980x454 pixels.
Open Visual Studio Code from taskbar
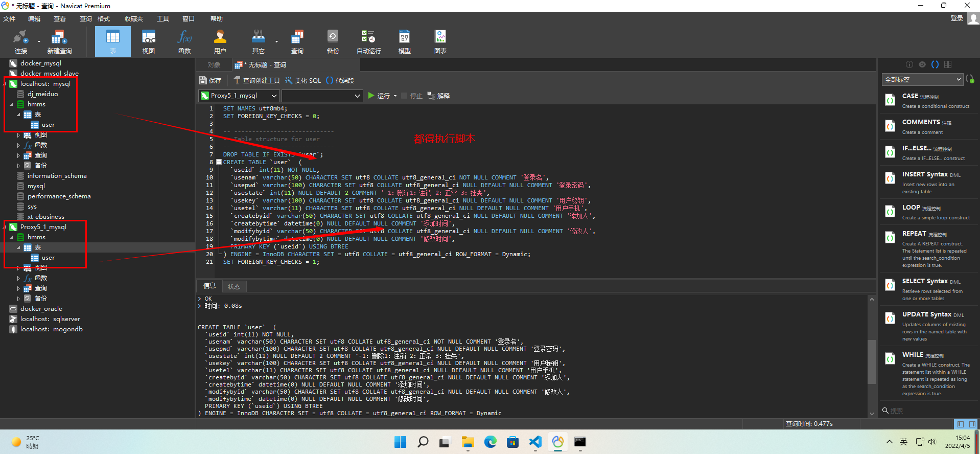pos(535,442)
